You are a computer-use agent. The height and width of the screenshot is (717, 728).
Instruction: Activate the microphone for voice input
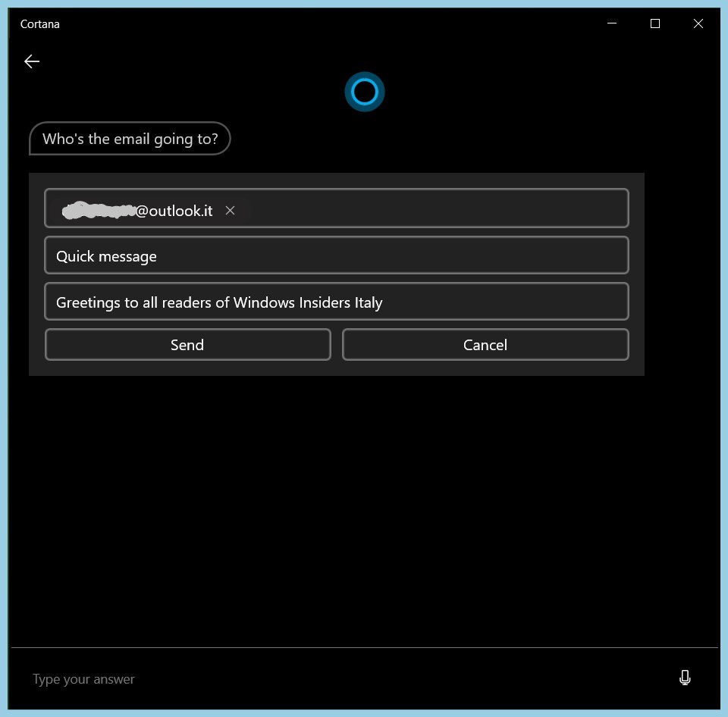pyautogui.click(x=685, y=678)
